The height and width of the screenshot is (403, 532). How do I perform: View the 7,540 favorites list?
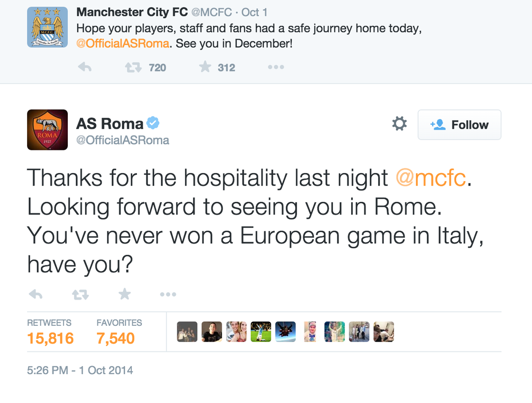[116, 338]
